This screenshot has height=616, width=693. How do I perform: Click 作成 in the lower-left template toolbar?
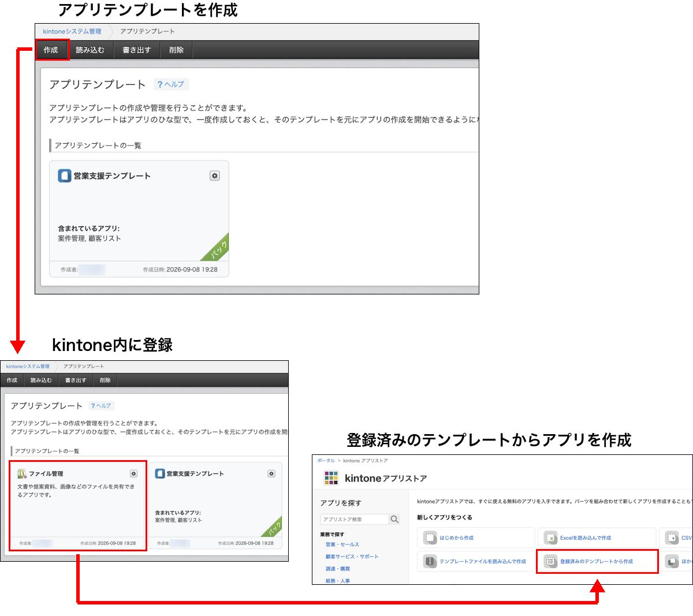click(12, 380)
